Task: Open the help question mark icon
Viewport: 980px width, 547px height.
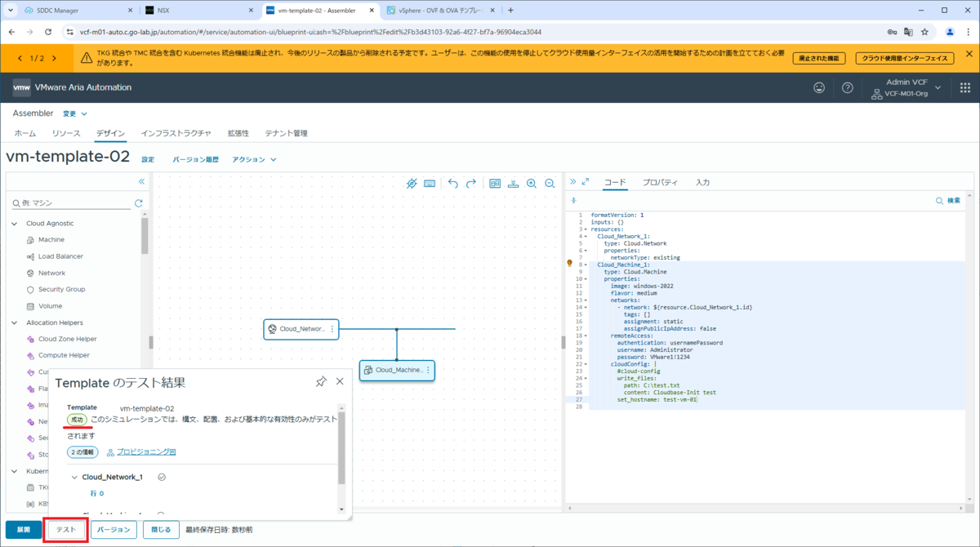Action: pos(848,87)
